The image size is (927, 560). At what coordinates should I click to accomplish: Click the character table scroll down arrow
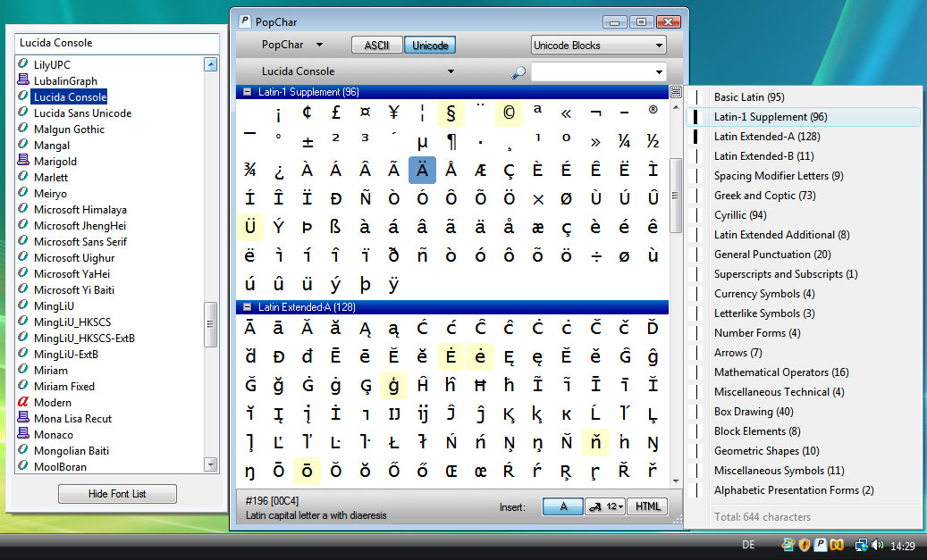pyautogui.click(x=675, y=481)
